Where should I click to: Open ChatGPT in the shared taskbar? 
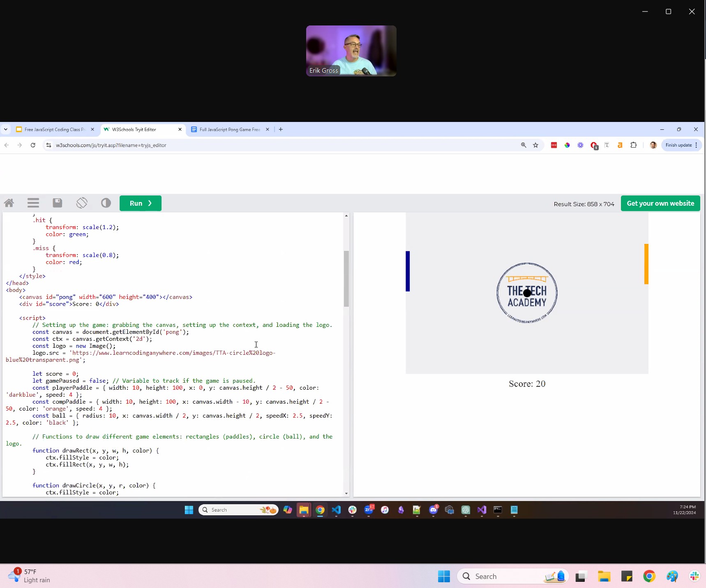466,510
